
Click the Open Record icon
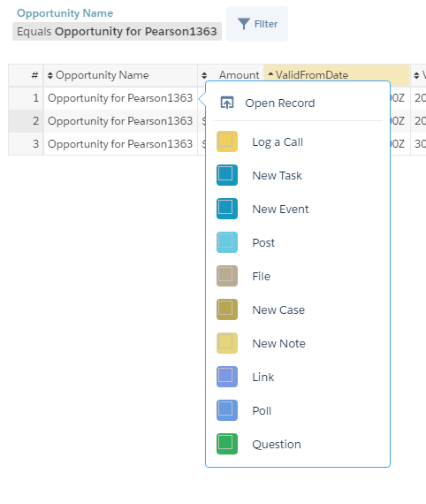pyautogui.click(x=227, y=103)
